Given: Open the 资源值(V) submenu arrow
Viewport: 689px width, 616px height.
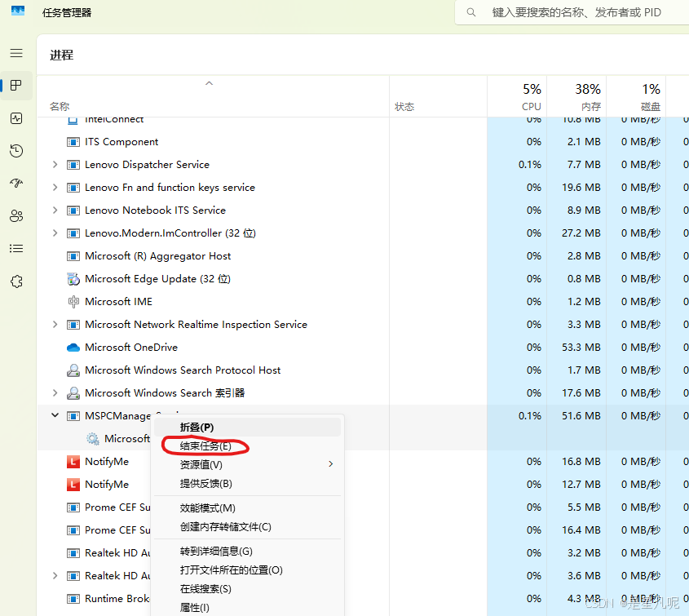Looking at the screenshot, I should coord(331,464).
